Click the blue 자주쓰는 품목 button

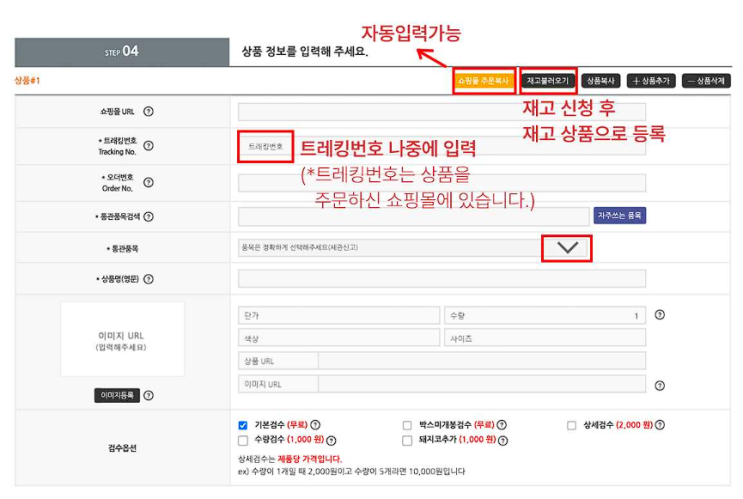(x=619, y=216)
